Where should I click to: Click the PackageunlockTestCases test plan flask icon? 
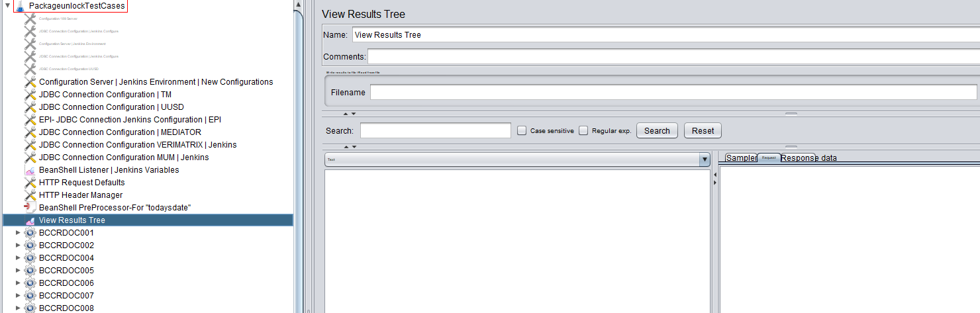pyautogui.click(x=20, y=7)
